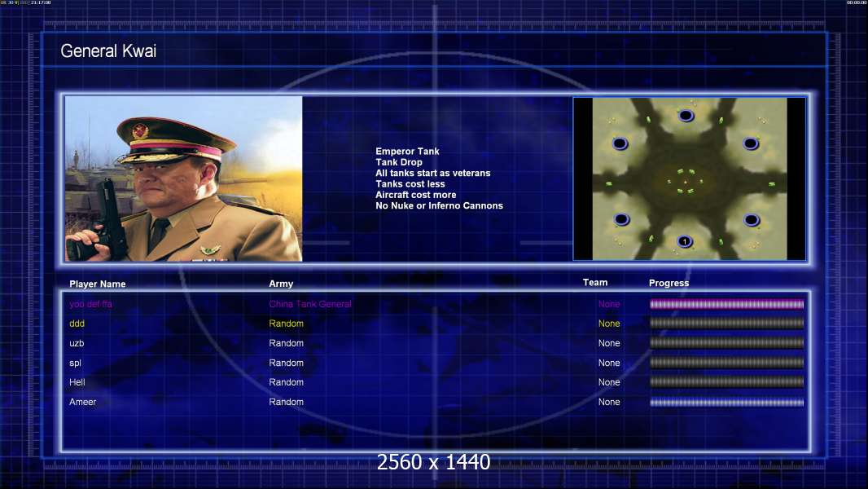This screenshot has width=868, height=489.
Task: Click yoo def ffa's magenta progress bar
Action: [727, 304]
